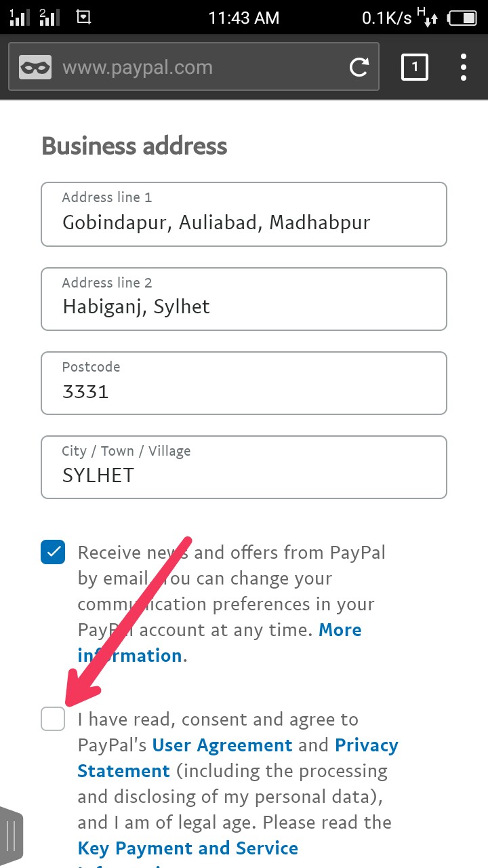Image resolution: width=488 pixels, height=868 pixels.
Task: Open the browser three-dot menu
Action: click(x=464, y=67)
